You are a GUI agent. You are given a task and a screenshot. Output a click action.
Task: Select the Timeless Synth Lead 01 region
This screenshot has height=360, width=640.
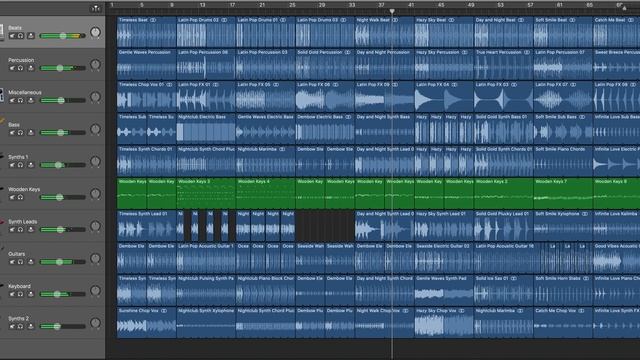[147, 225]
